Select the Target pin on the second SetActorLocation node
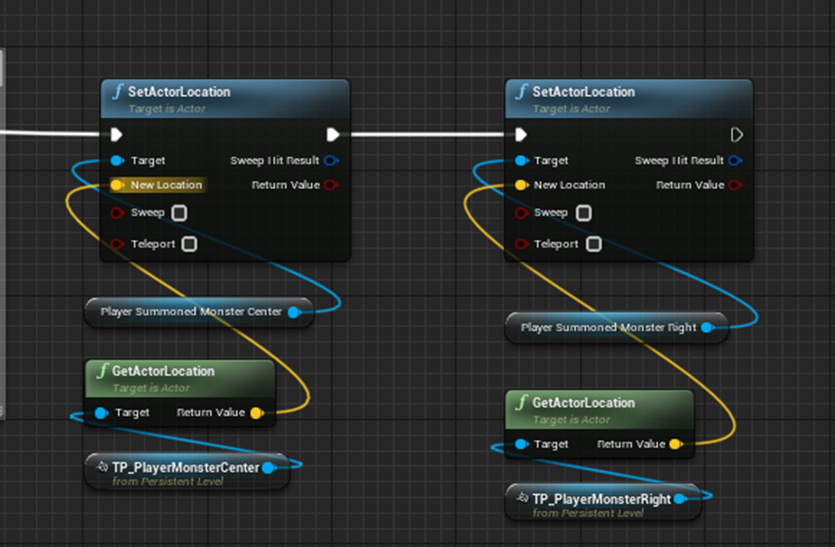 tap(522, 160)
